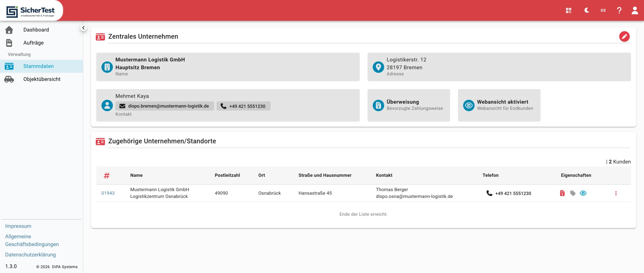The width and height of the screenshot is (644, 273).
Task: Open help question mark icon
Action: pyautogui.click(x=619, y=10)
